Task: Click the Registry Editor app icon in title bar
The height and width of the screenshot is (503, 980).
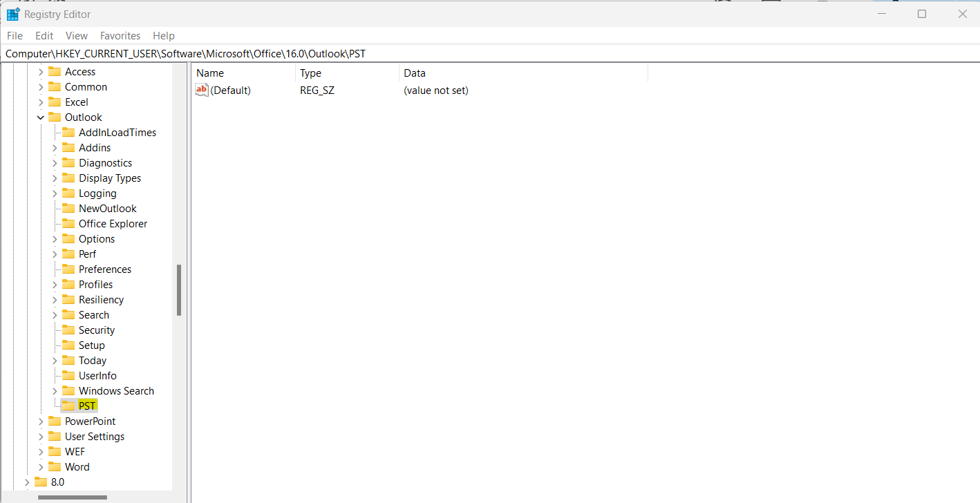Action: tap(13, 14)
